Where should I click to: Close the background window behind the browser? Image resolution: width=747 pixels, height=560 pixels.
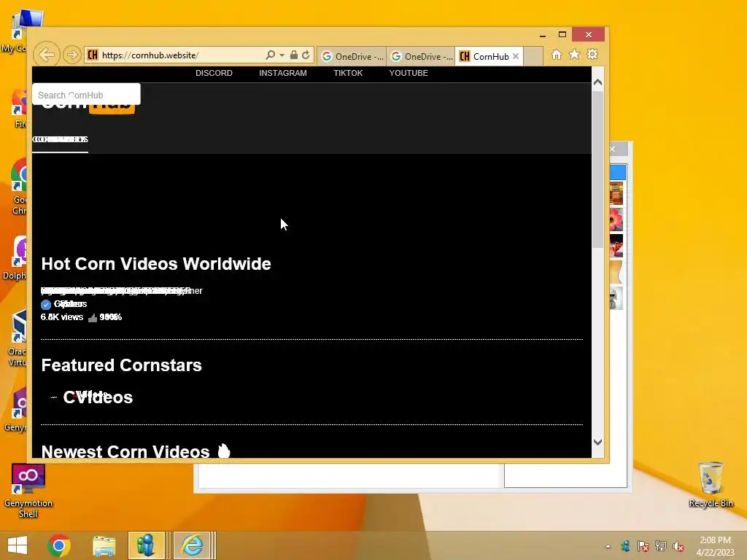613,149
